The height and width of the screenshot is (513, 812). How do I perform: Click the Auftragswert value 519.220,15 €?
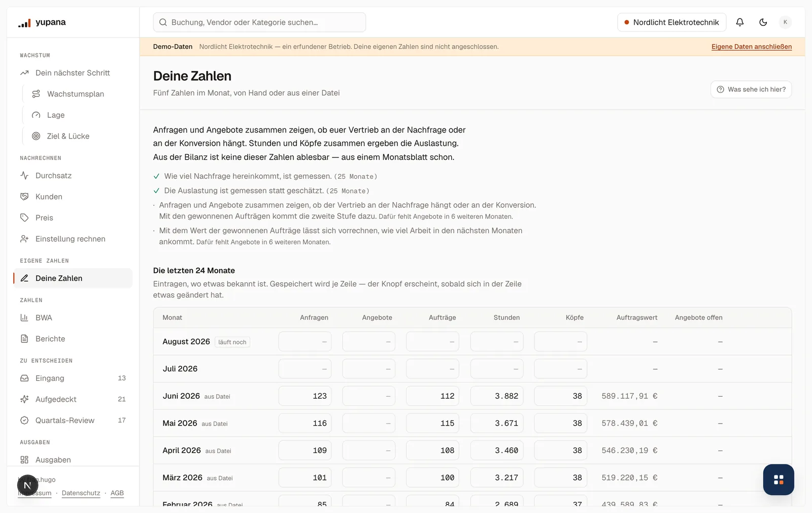[629, 477]
